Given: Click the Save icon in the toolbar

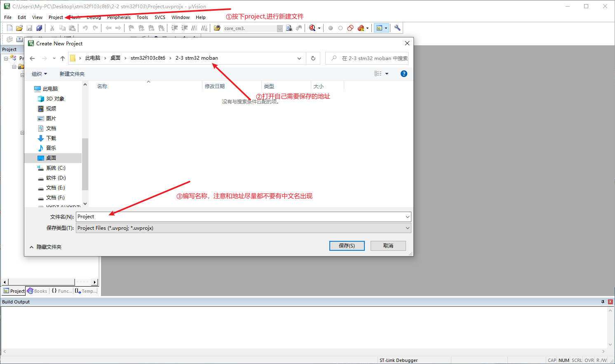Looking at the screenshot, I should [29, 28].
